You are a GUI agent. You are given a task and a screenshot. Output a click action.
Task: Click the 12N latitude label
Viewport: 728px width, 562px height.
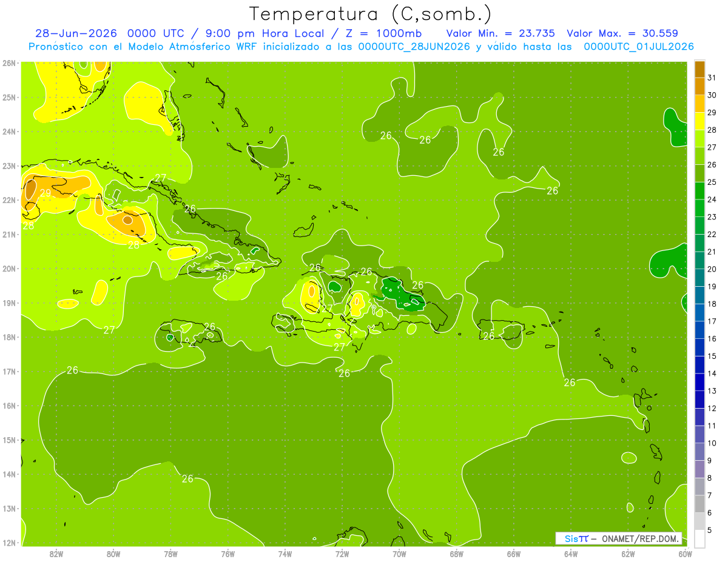pos(8,543)
